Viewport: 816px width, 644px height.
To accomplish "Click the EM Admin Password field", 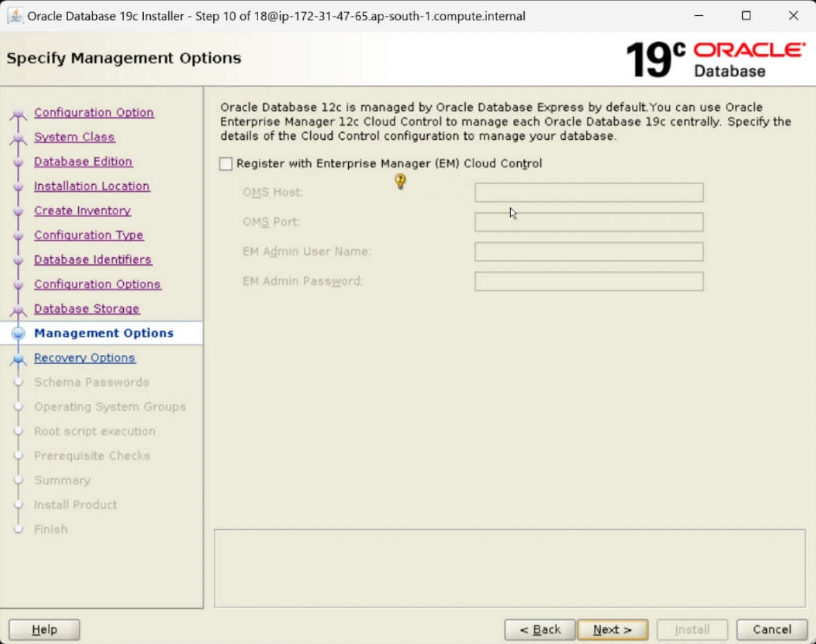I will (588, 281).
